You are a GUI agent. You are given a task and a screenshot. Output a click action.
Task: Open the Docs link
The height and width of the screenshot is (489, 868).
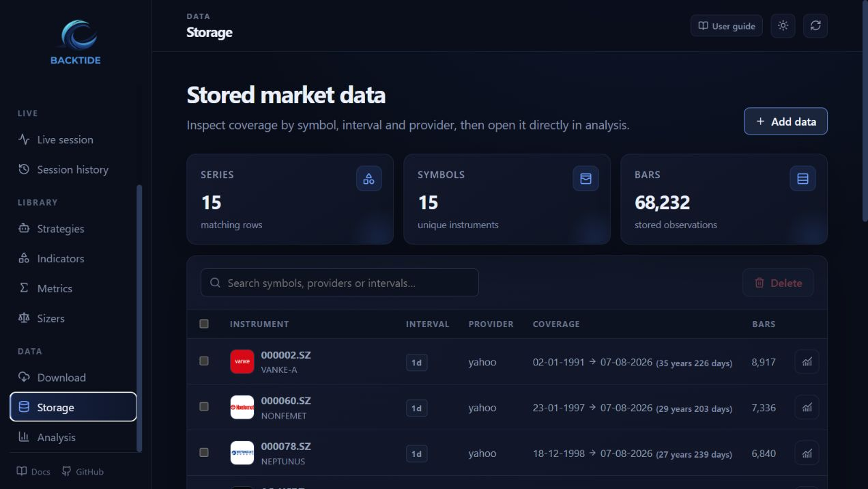pos(33,471)
